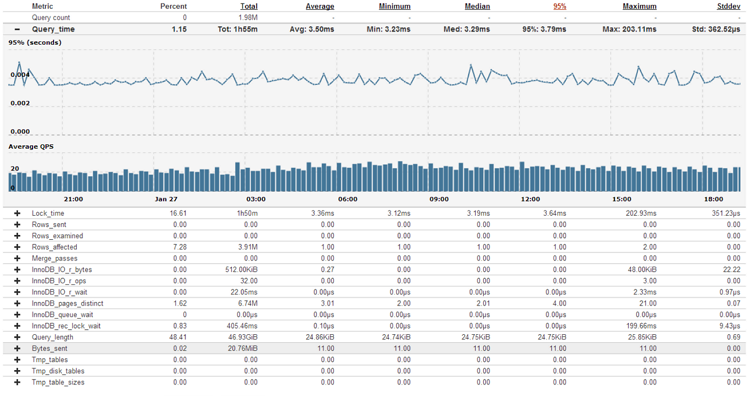Screen dimensions: 750x396
Task: Click the Tot: 1h55m value
Action: 238,29
